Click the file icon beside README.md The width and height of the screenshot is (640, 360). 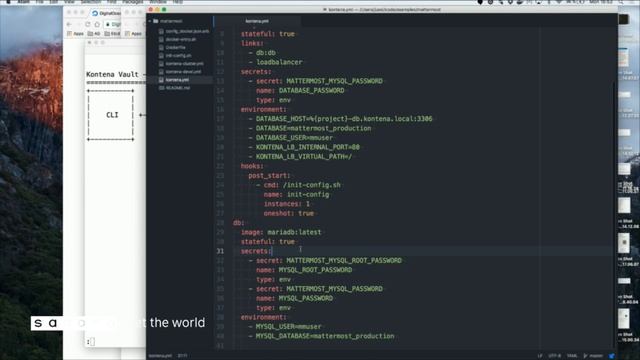pyautogui.click(x=161, y=88)
